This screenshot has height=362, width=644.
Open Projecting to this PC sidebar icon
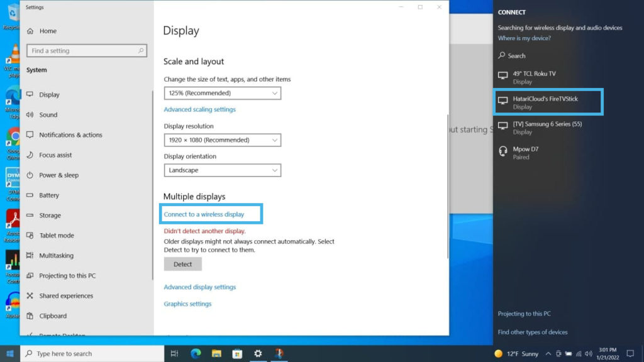coord(30,275)
